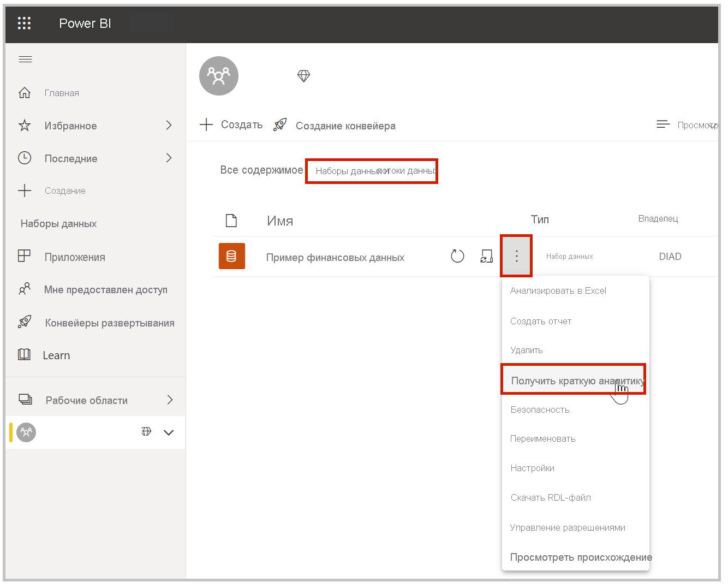Image resolution: width=728 pixels, height=588 pixels.
Task: Click the schedule refresh icon
Action: point(486,256)
